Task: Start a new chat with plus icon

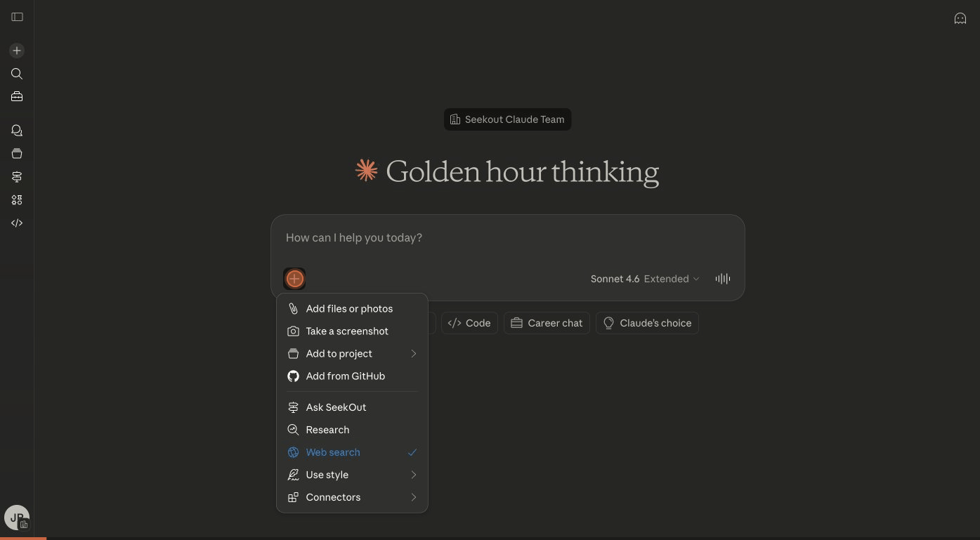Action: pyautogui.click(x=17, y=51)
